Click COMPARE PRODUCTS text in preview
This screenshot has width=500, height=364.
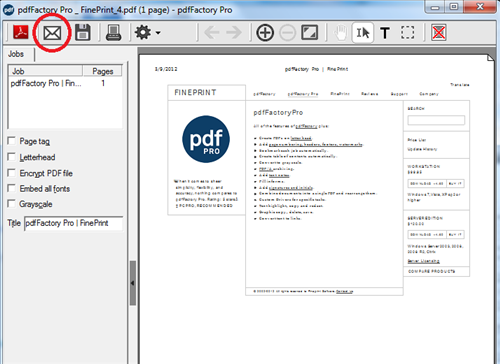click(431, 271)
